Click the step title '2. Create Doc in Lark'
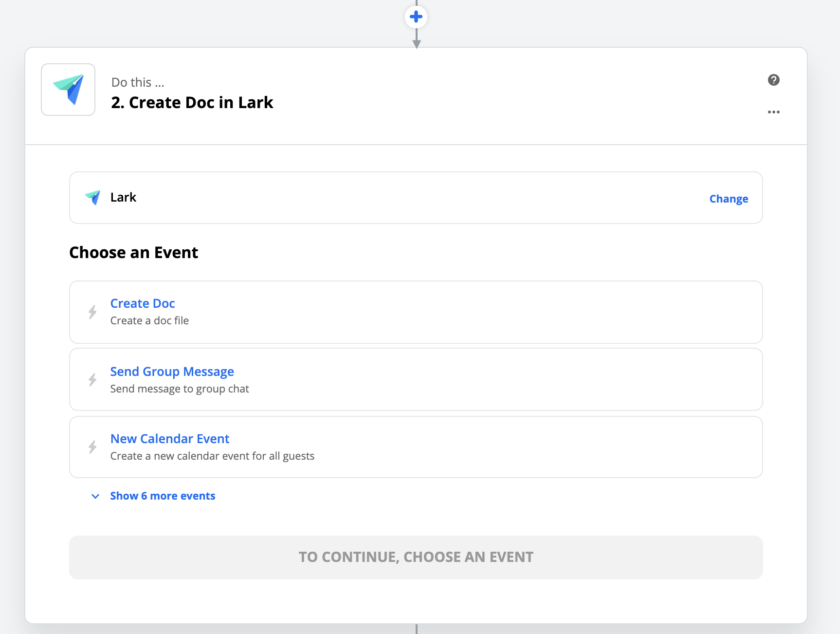 point(192,103)
